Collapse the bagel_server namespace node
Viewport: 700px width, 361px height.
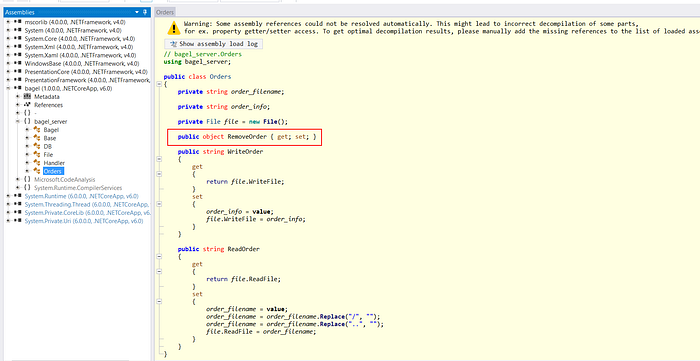[x=18, y=121]
